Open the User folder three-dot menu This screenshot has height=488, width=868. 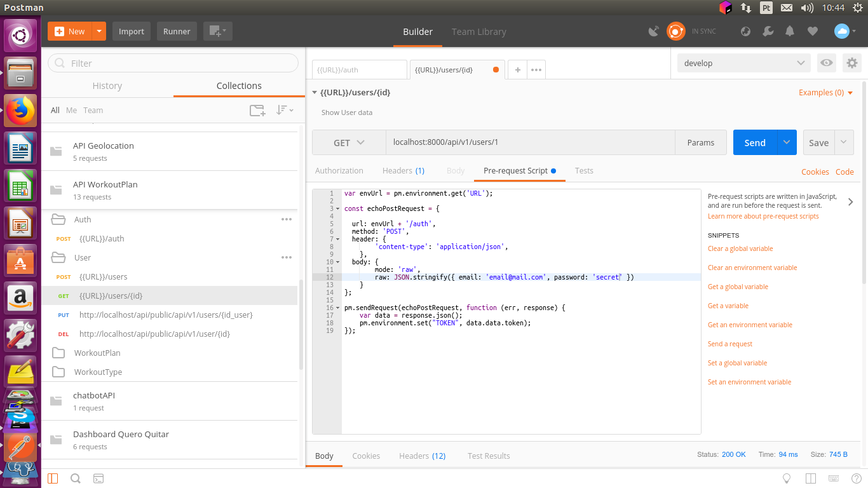(287, 257)
